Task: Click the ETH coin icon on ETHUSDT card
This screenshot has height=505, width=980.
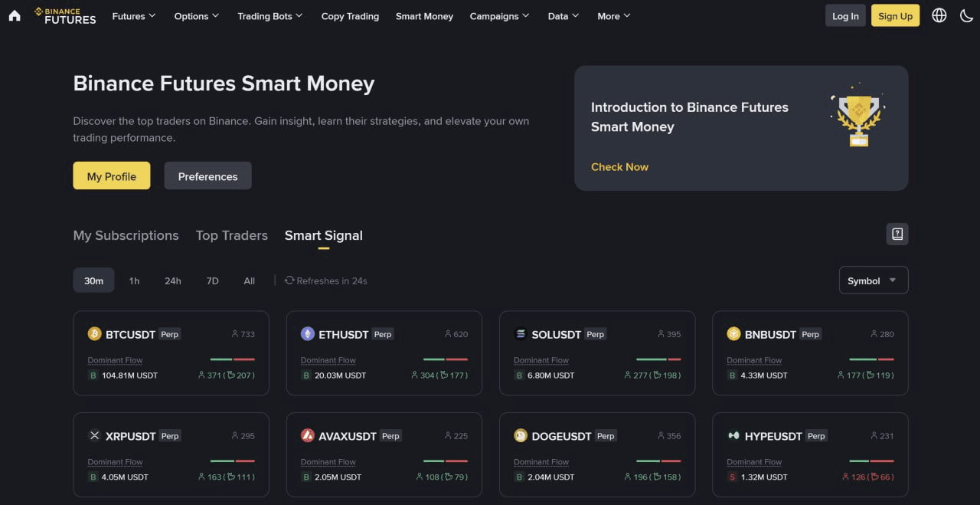Action: tap(308, 333)
